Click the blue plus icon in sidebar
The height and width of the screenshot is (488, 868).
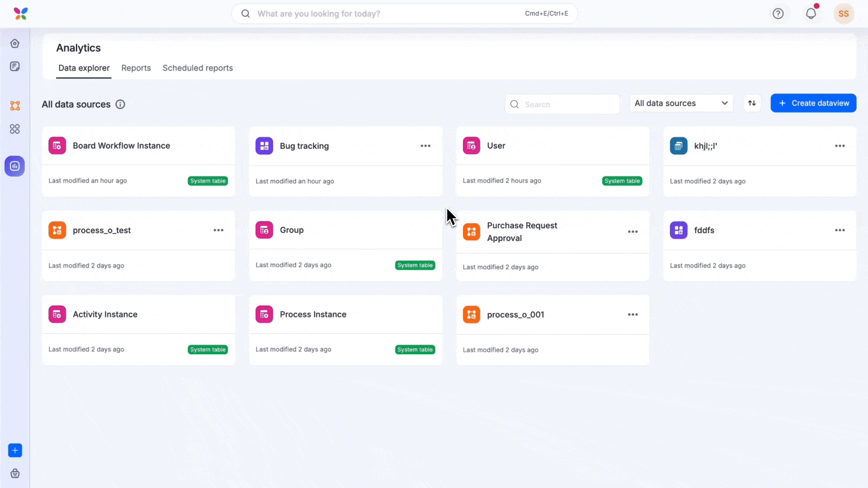click(15, 450)
